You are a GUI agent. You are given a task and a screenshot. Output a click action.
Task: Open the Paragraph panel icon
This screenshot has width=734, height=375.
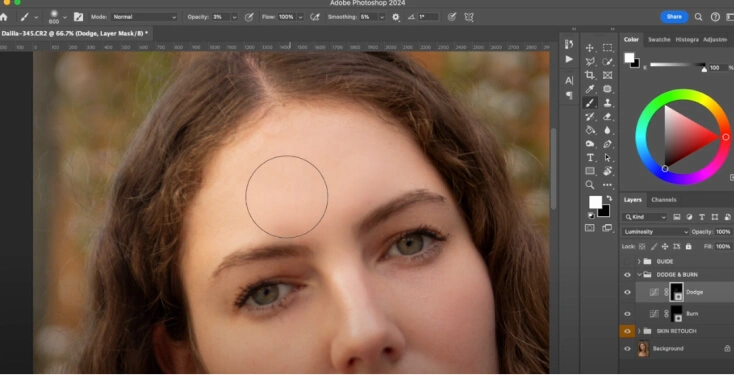(569, 95)
